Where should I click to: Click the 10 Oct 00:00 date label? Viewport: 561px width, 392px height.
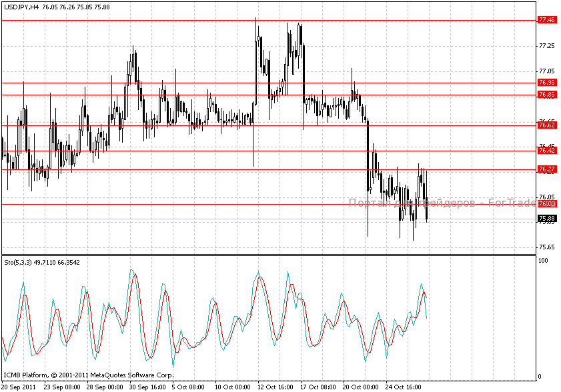[233, 387]
